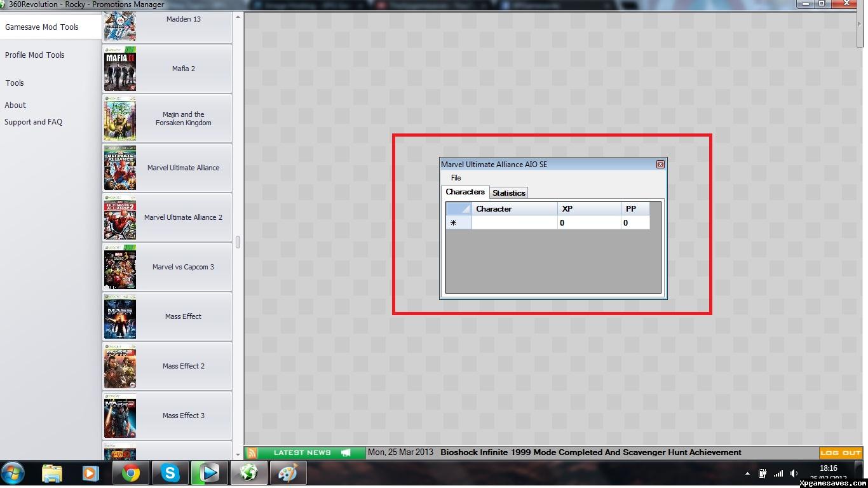Open Google Chrome from the taskbar
The width and height of the screenshot is (868, 488).
(132, 473)
